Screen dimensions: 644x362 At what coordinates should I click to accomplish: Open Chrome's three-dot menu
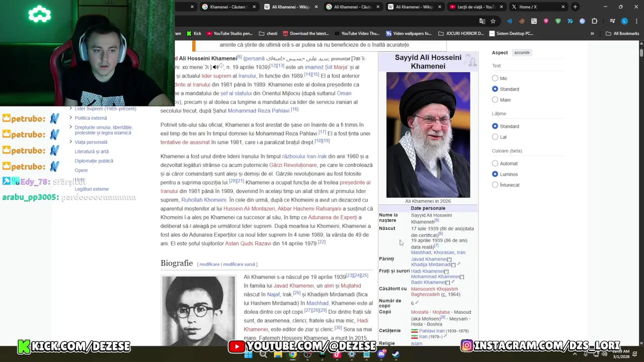point(635,21)
